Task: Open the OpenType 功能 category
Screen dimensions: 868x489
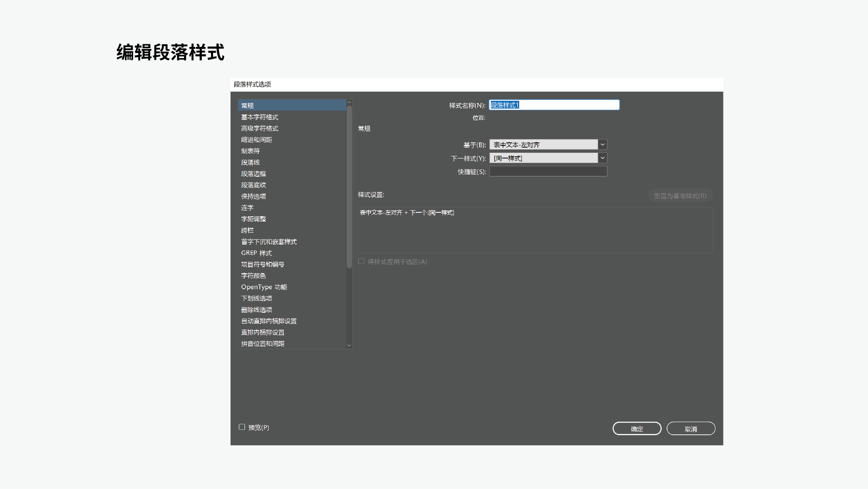Action: click(292, 287)
